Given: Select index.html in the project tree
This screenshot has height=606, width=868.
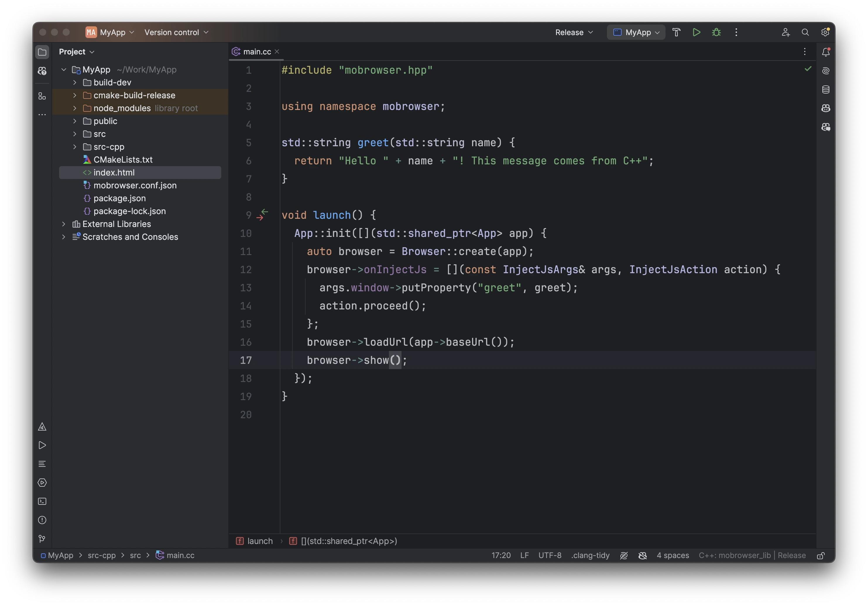Looking at the screenshot, I should click(x=114, y=172).
